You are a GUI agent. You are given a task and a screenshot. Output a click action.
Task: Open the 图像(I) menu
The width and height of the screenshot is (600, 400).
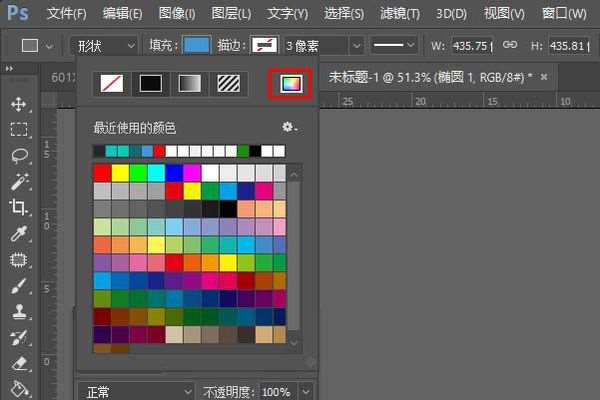click(177, 14)
